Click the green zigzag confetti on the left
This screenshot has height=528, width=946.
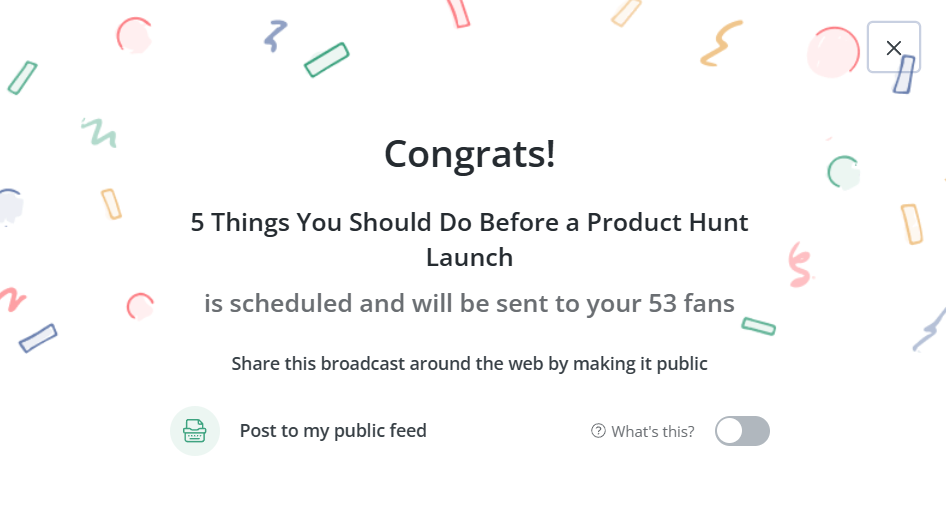[x=99, y=131]
